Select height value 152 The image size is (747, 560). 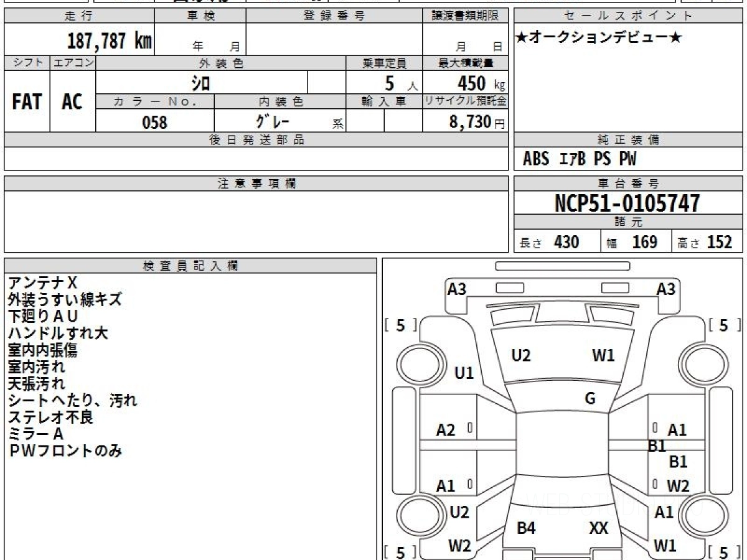720,242
